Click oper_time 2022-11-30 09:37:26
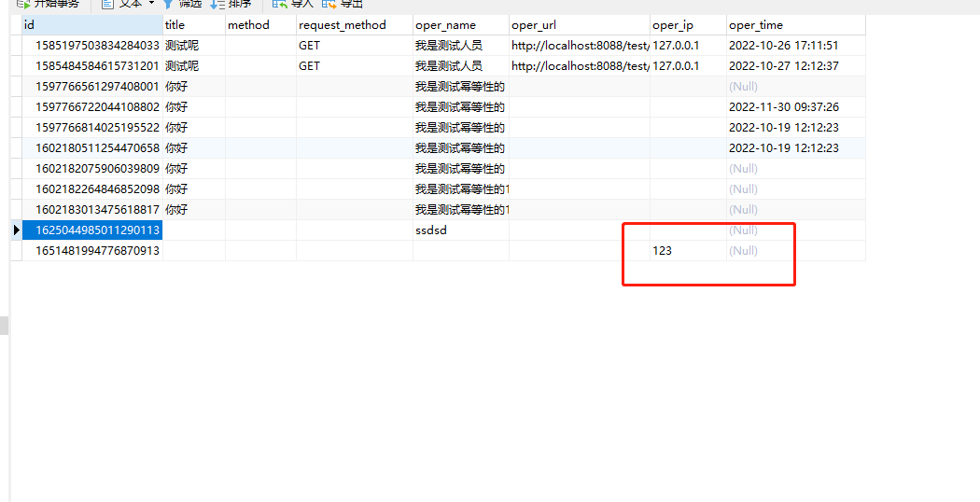The width and height of the screenshot is (980, 502). click(795, 107)
